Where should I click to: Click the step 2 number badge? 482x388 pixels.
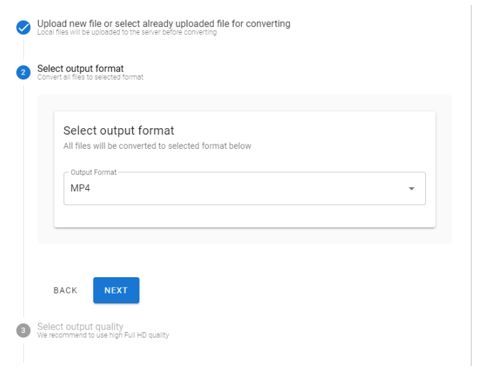click(23, 72)
